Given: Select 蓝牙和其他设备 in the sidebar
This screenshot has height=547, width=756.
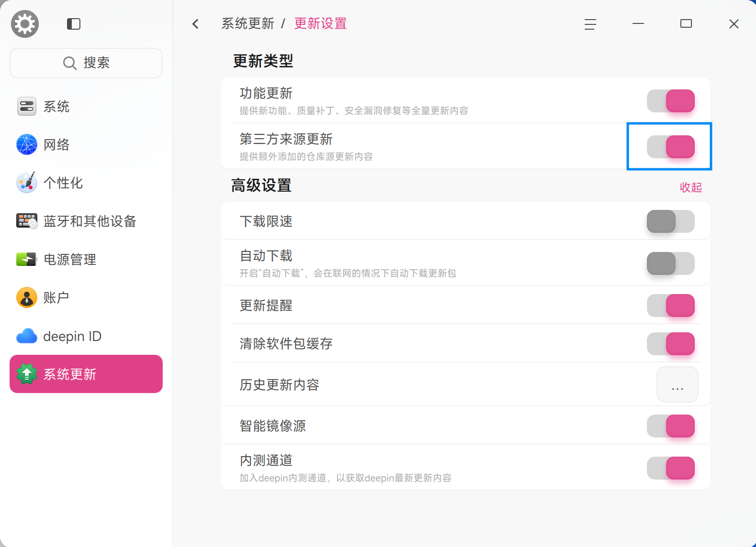Looking at the screenshot, I should pyautogui.click(x=86, y=221).
